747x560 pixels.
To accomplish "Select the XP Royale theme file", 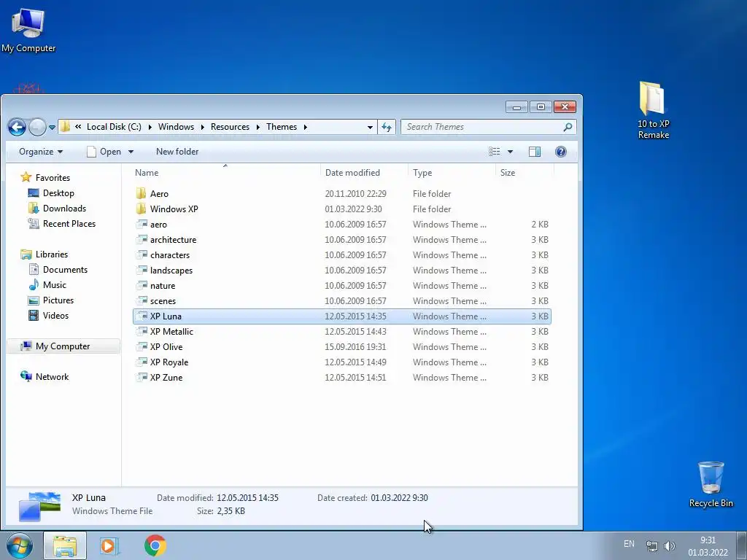I will tap(342, 362).
